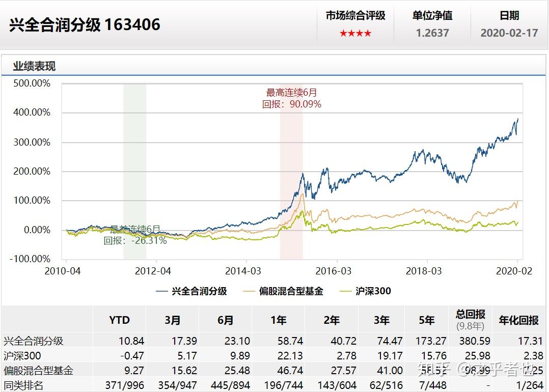The width and height of the screenshot is (549, 392).
Task: Toggle the 沪深300 legend entry
Action: 365,291
